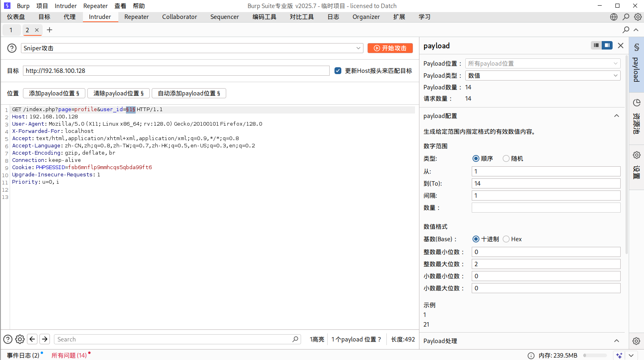The image size is (644, 360).
Task: Click the §1§ payload marker in request
Action: pos(131,110)
